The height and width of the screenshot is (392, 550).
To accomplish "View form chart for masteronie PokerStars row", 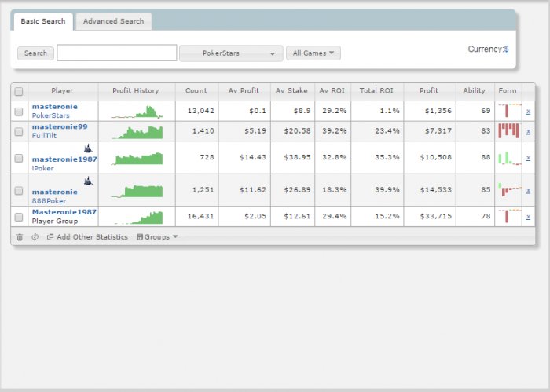I will point(510,111).
